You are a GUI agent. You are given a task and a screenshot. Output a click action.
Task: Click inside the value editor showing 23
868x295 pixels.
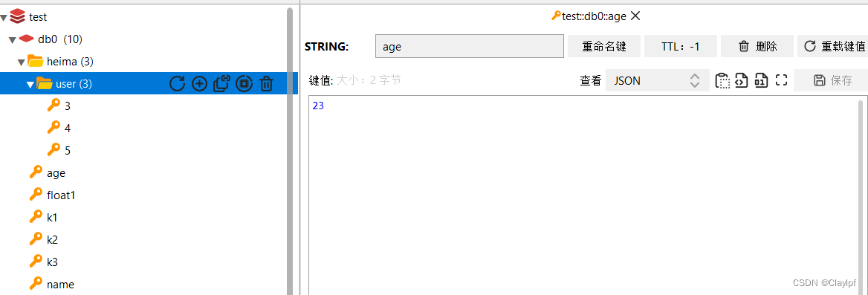[x=583, y=195]
